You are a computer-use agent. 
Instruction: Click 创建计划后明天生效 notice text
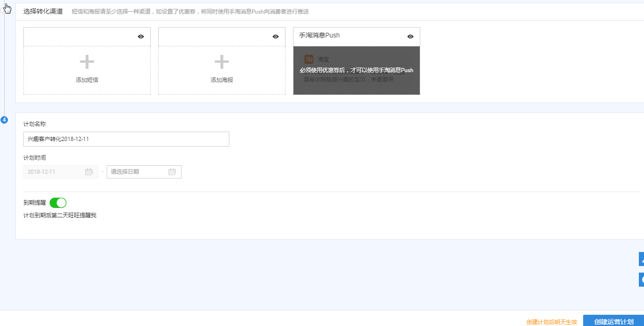tap(552, 322)
